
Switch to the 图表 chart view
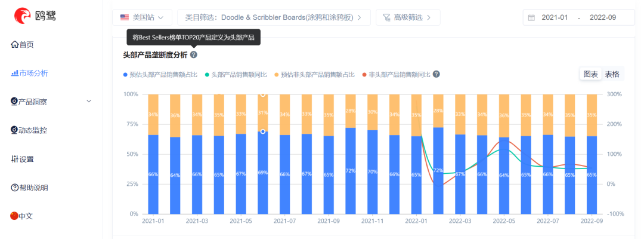[x=590, y=75]
